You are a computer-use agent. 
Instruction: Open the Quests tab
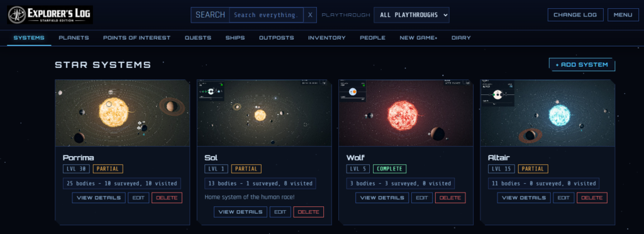click(198, 38)
